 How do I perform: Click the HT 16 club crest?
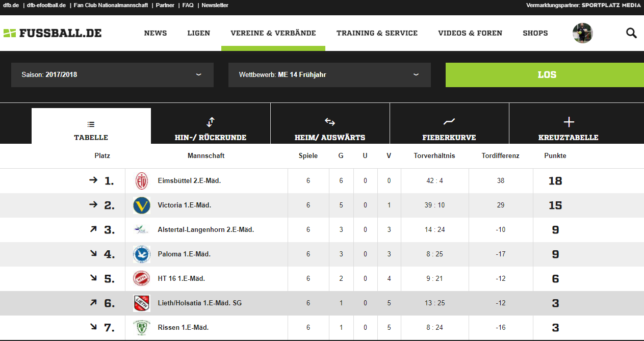tap(141, 279)
